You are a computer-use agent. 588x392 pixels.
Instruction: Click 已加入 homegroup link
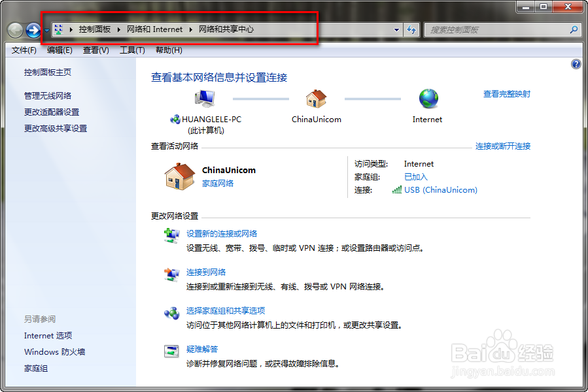[416, 177]
